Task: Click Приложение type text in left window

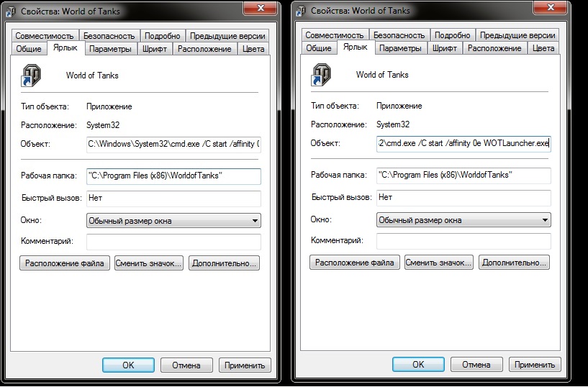Action: click(109, 106)
